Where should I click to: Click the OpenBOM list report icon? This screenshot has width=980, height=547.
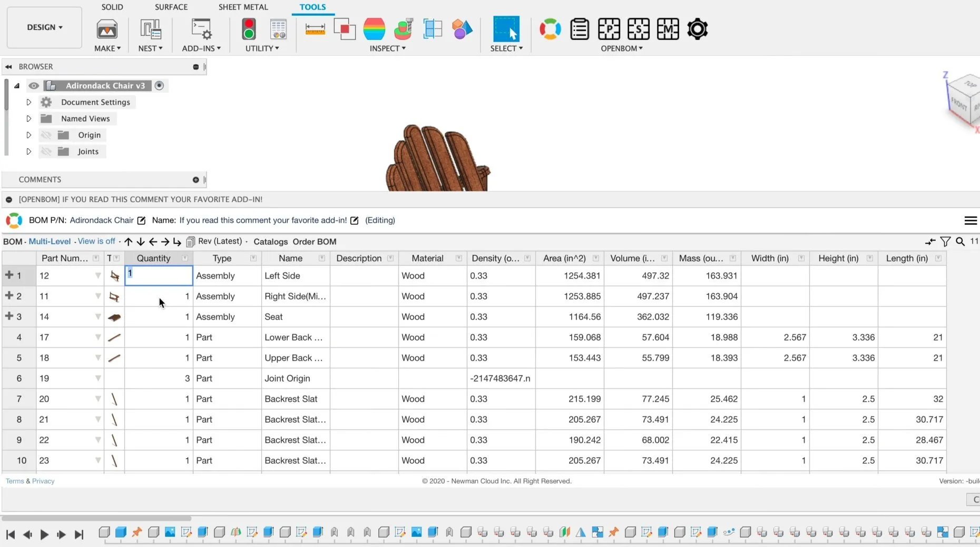click(580, 29)
